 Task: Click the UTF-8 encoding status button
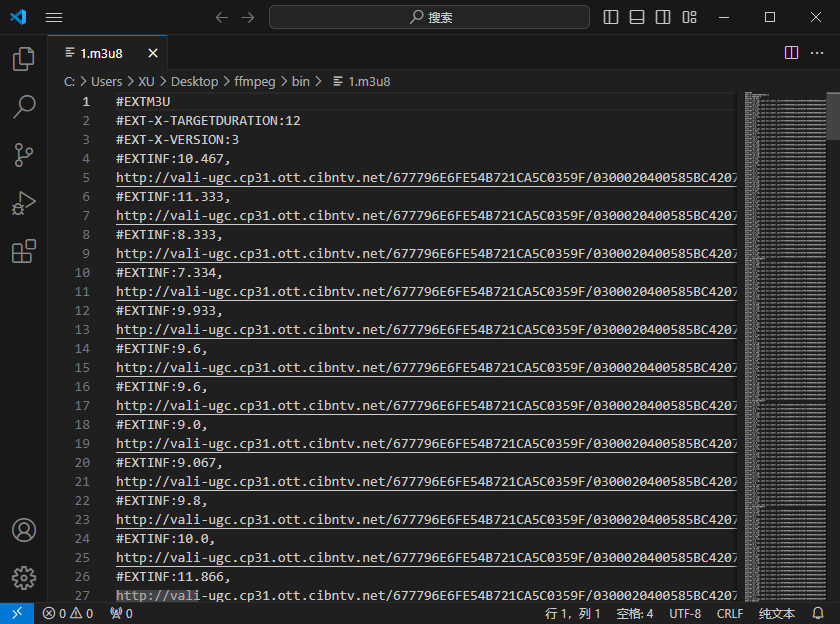click(685, 613)
